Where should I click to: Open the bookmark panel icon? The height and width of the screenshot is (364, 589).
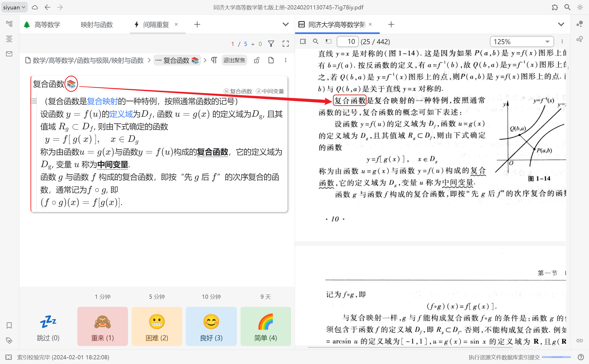[x=9, y=325]
